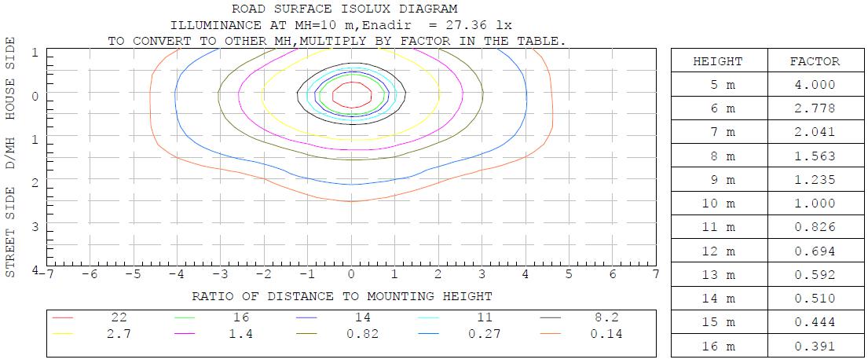
Task: Click the 4.000 factor cell
Action: 815,85
